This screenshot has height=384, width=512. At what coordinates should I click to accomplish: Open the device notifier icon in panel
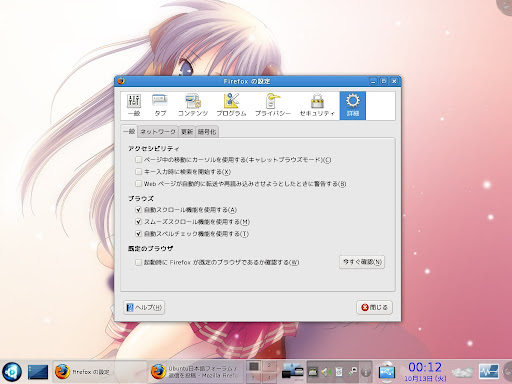293,371
